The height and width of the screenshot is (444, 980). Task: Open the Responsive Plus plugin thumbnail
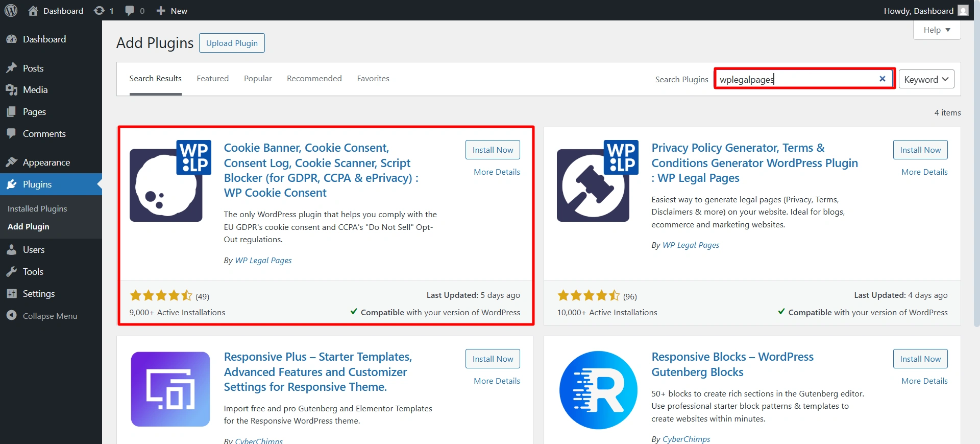click(170, 389)
